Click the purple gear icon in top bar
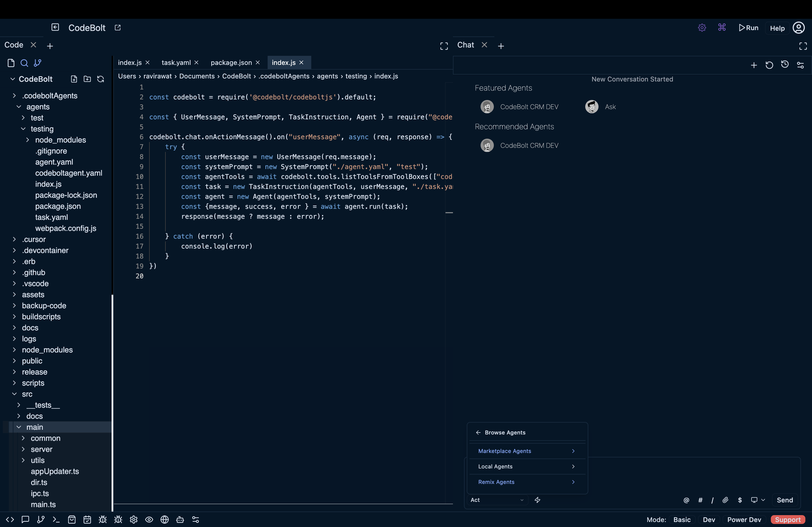 click(x=702, y=28)
